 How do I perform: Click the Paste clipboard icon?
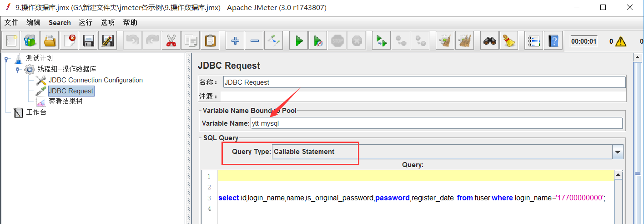[x=210, y=41]
